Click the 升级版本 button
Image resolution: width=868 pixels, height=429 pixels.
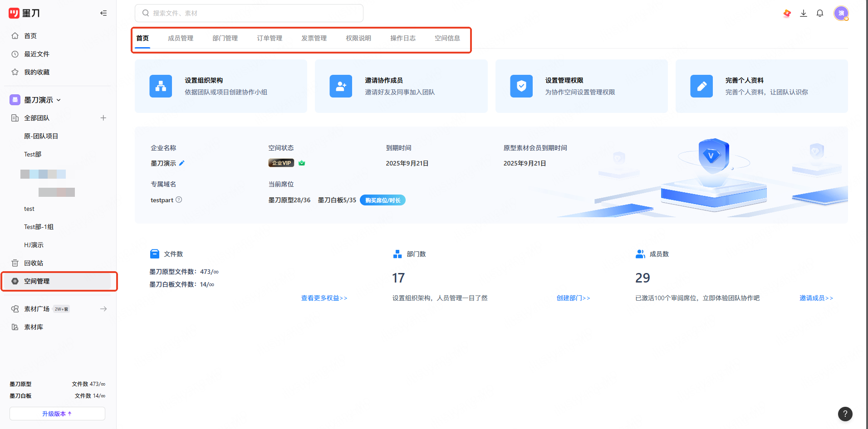(57, 414)
